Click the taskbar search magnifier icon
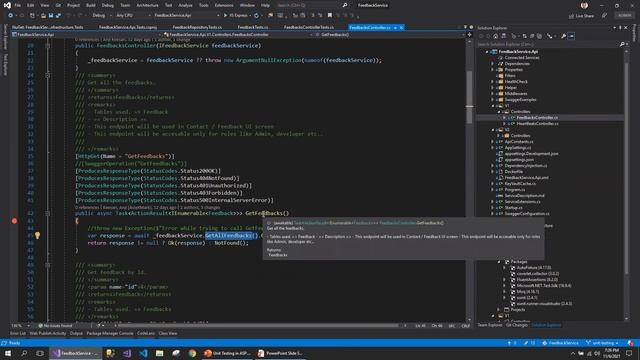The image size is (640, 360). [x=24, y=353]
